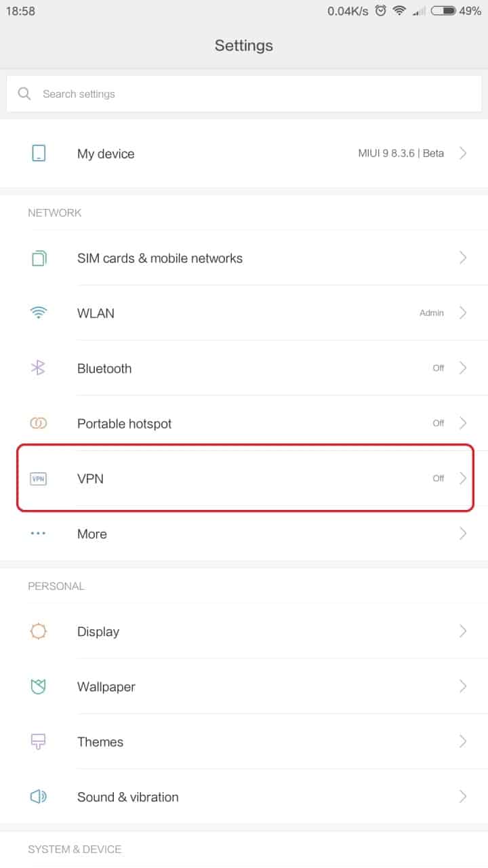Open chevron on Bluetooth row
The width and height of the screenshot is (488, 868).
click(463, 368)
